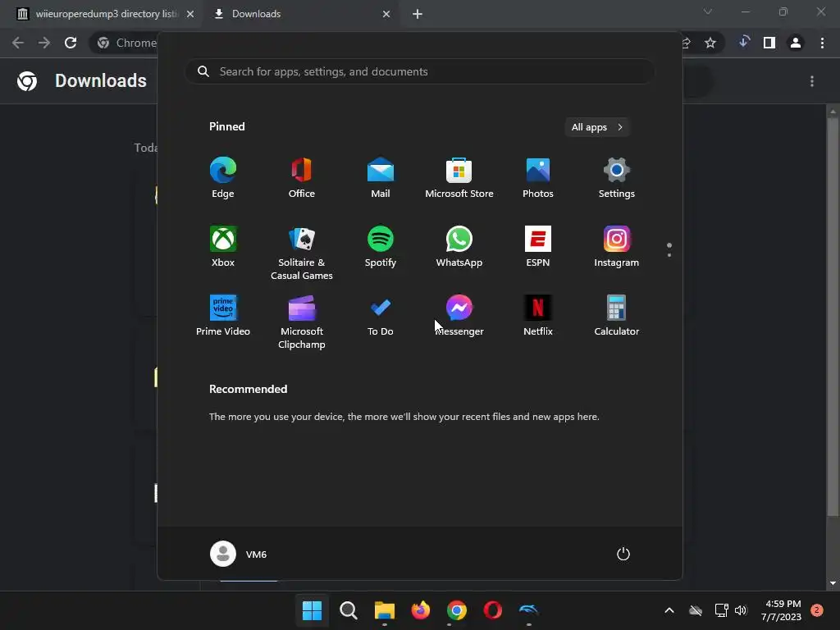Click the Downloads page vertical scrollbar

[x=832, y=316]
